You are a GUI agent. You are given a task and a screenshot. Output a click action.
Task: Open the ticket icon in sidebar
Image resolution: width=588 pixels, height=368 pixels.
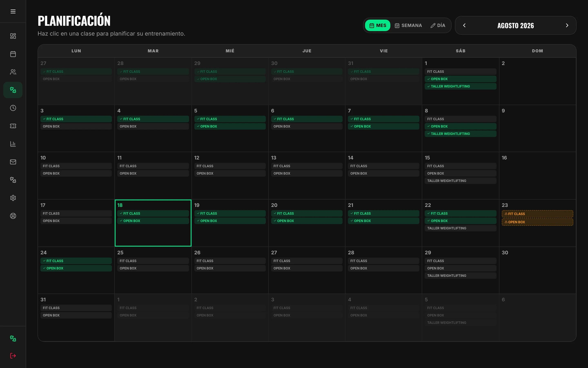(x=13, y=126)
